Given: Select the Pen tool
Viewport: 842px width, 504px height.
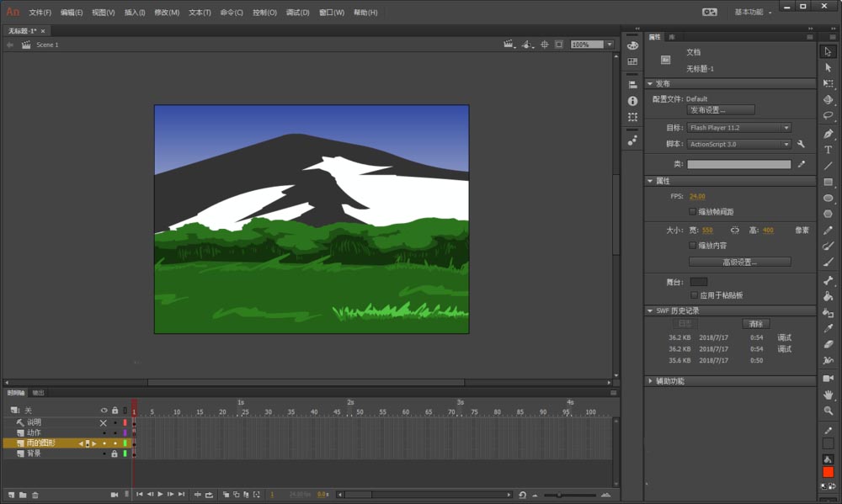Looking at the screenshot, I should [x=828, y=134].
